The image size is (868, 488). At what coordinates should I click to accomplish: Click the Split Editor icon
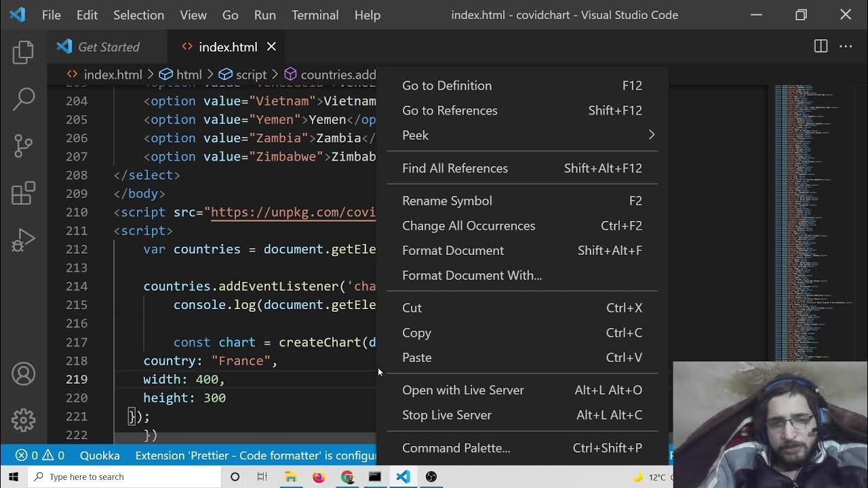[x=821, y=46]
